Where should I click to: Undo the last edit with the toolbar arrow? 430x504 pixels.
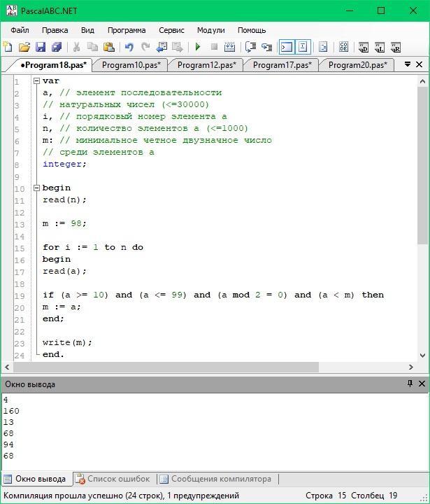129,48
